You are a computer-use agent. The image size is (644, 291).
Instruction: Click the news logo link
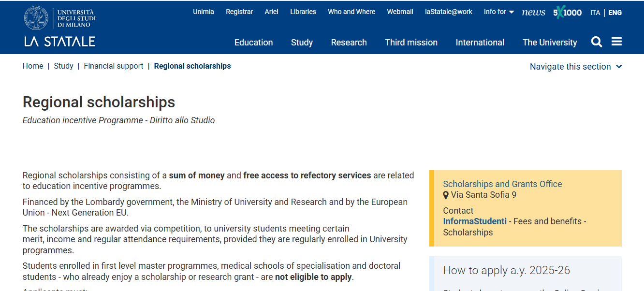(x=533, y=13)
